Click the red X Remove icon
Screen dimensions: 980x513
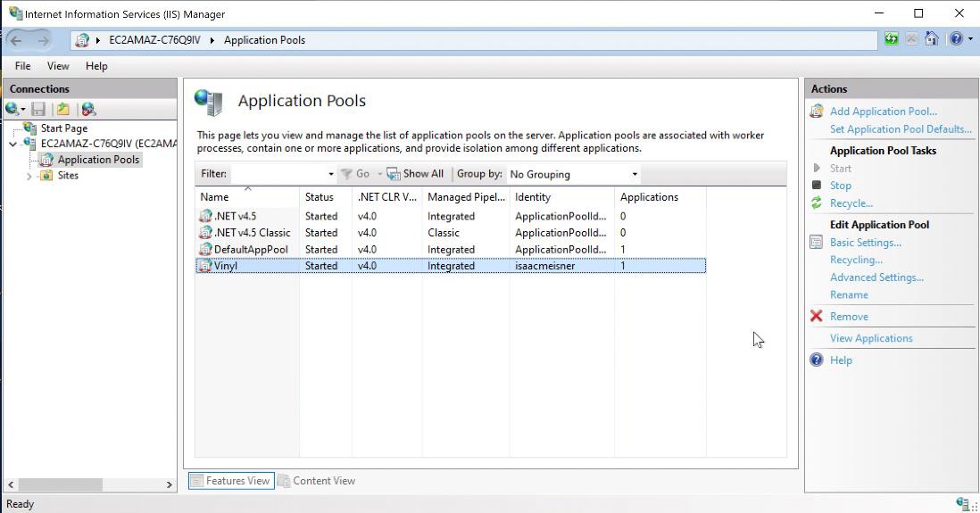pyautogui.click(x=816, y=317)
